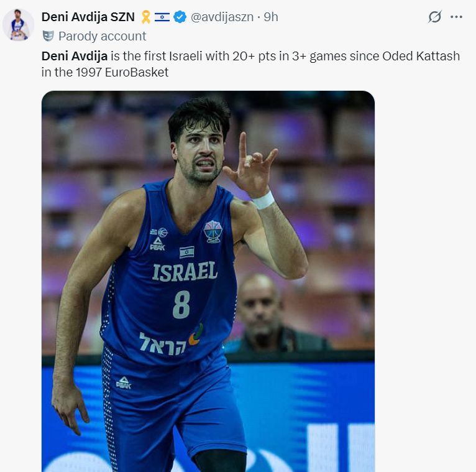Click the player's raised hand gesture in photo

coord(250,165)
